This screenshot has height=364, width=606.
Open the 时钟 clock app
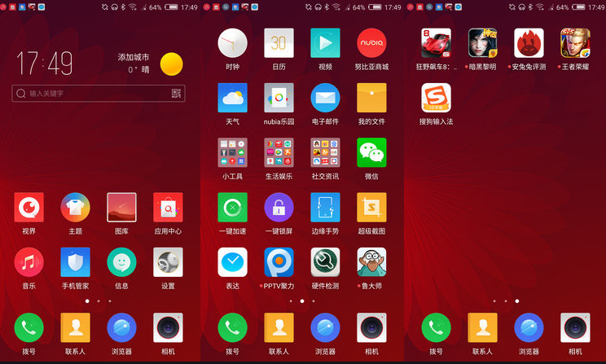(233, 43)
